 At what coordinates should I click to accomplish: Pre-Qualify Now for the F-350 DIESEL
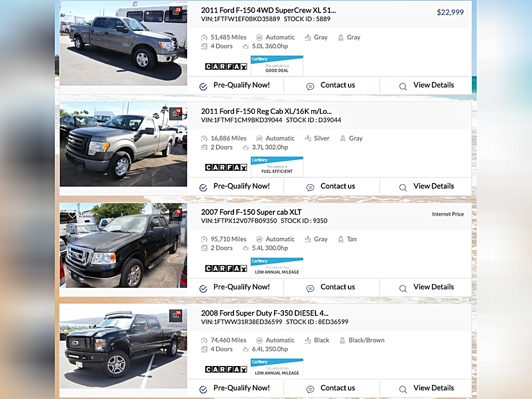click(x=235, y=388)
